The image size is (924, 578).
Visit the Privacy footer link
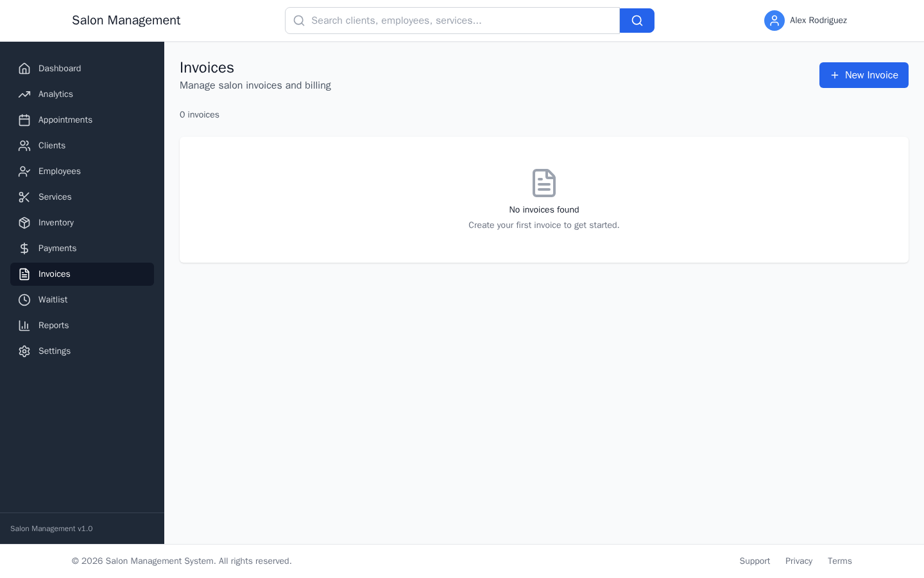[x=798, y=561]
